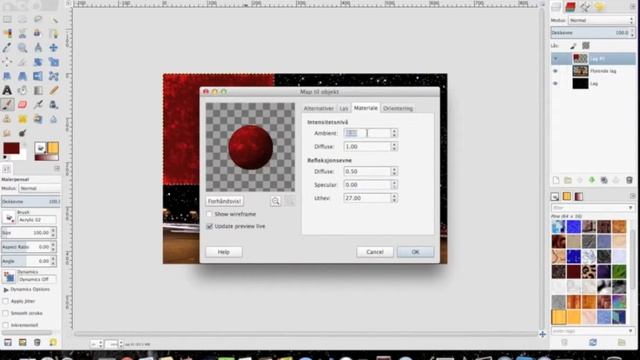The image size is (640, 360).
Task: Lower the layer with the green down arrow in layers panel
Action: [x=592, y=180]
